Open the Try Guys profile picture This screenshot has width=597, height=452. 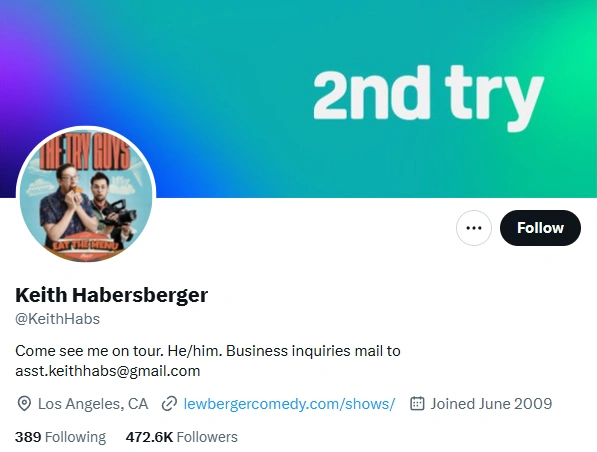pos(86,196)
